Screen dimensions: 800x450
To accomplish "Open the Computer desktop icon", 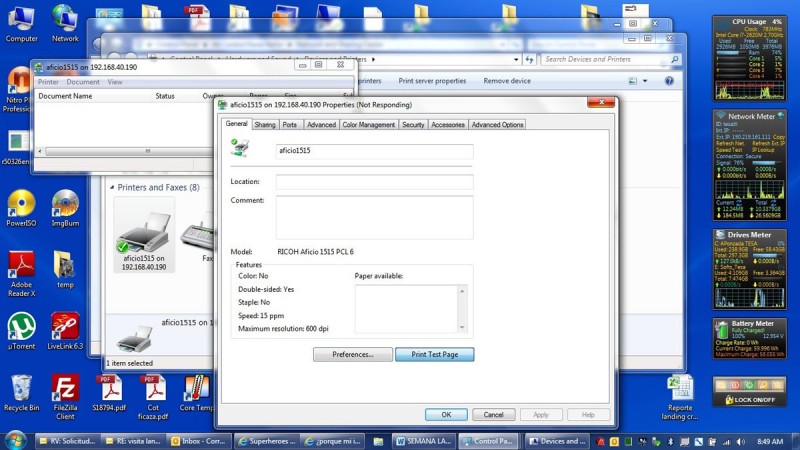I will coord(21,24).
